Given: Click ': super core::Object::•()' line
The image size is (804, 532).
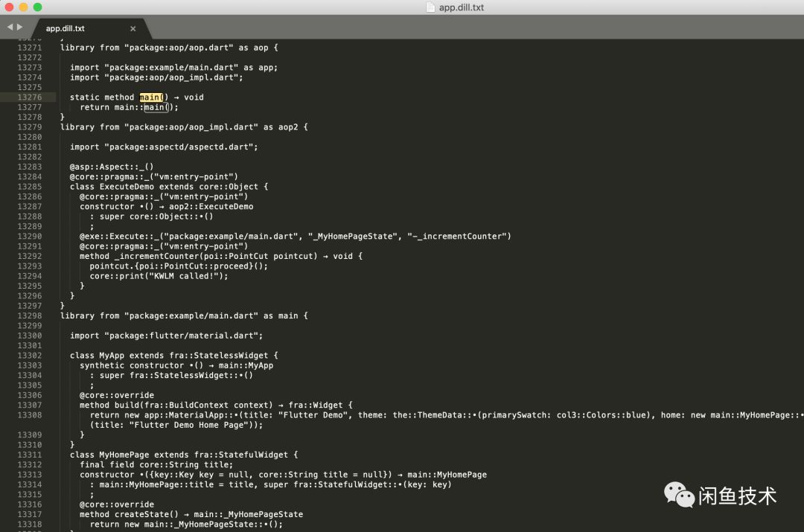Looking at the screenshot, I should (151, 217).
